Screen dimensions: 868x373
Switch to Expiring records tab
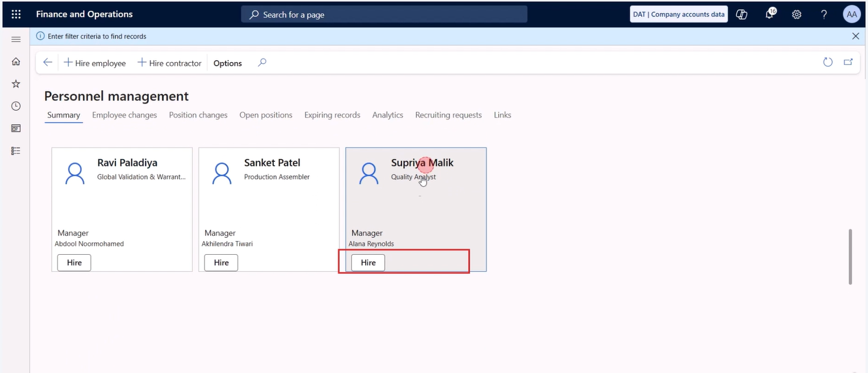click(x=332, y=115)
